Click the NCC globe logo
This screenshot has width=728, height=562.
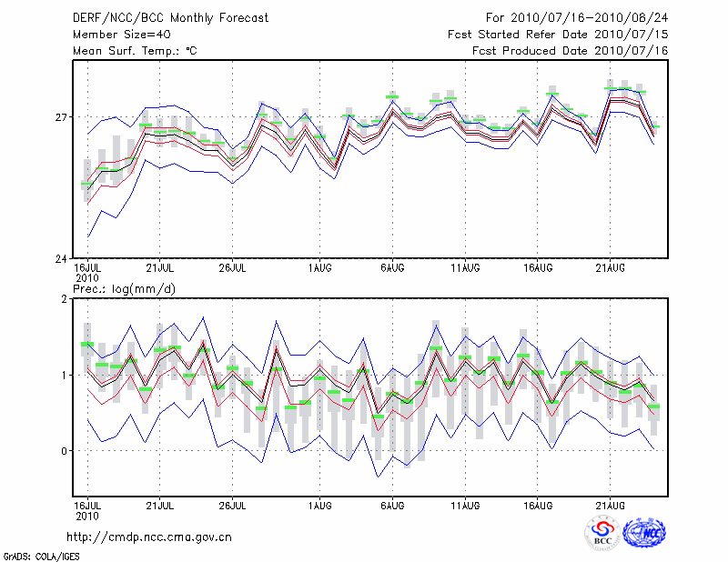coord(643,532)
